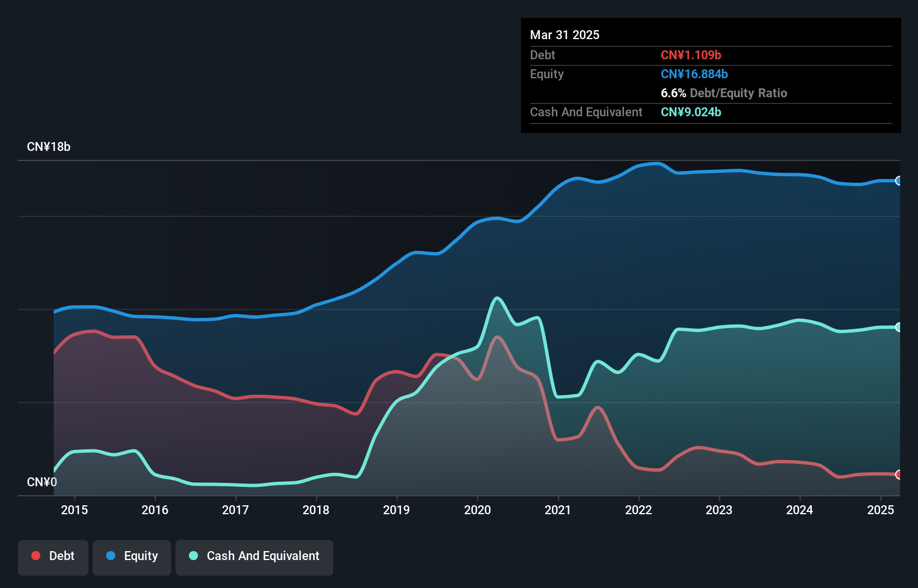Click the Equity row label in tooltip
The height and width of the screenshot is (588, 918).
click(547, 74)
